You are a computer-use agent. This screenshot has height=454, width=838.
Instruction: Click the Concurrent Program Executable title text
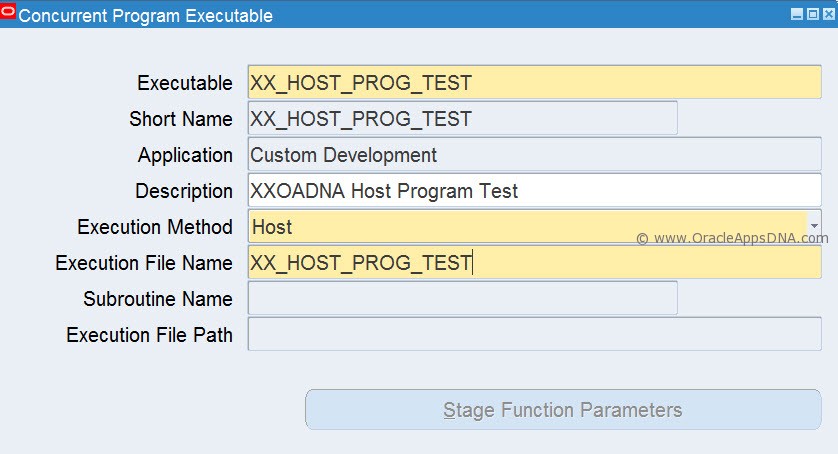(x=145, y=16)
